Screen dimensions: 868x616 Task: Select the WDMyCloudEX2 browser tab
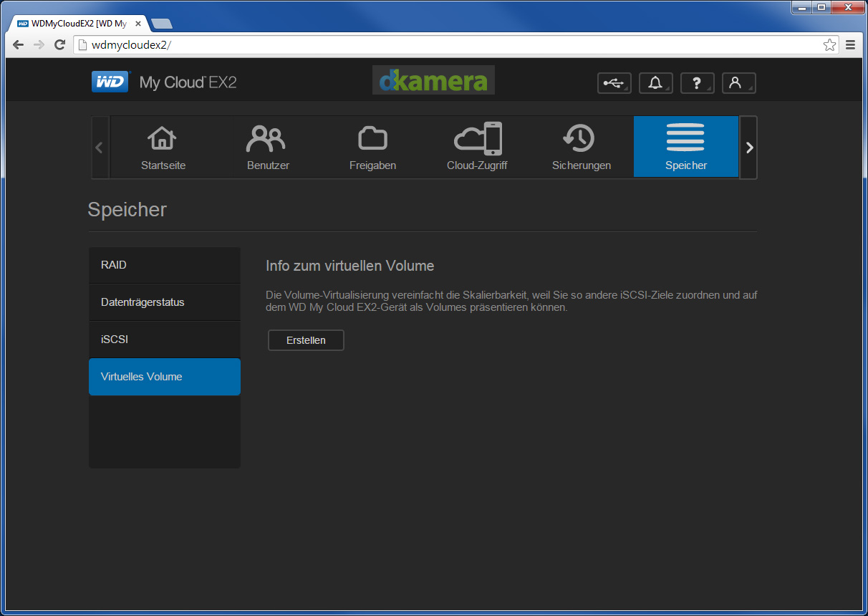tap(77, 24)
